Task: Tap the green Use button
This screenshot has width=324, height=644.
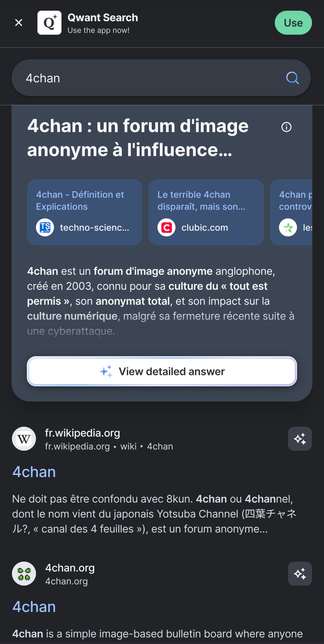Action: [293, 23]
